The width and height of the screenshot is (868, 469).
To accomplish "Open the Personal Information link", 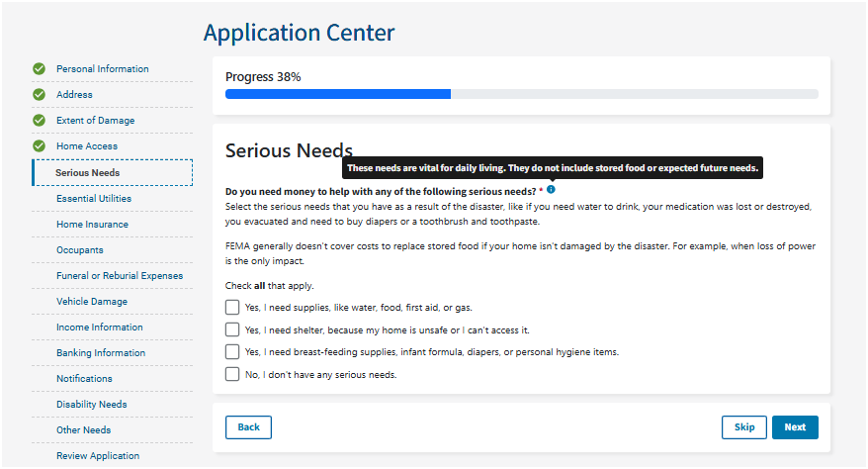I will click(x=103, y=69).
